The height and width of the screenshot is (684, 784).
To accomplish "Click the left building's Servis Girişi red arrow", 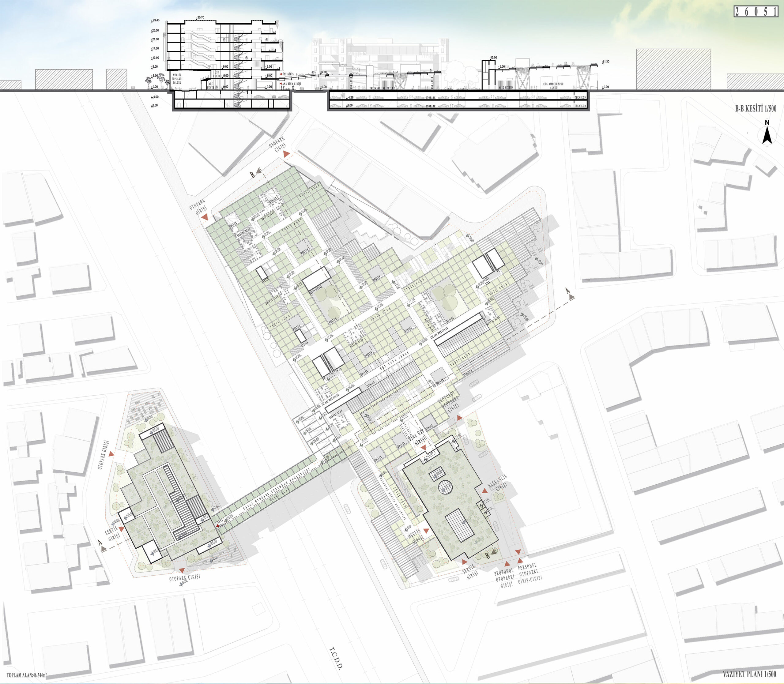I will coord(121,529).
